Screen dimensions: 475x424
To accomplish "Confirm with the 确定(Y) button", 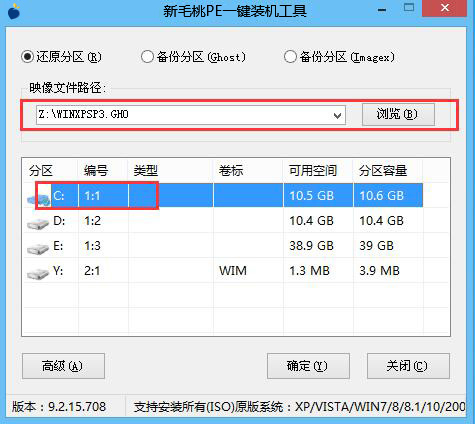I will [x=308, y=366].
